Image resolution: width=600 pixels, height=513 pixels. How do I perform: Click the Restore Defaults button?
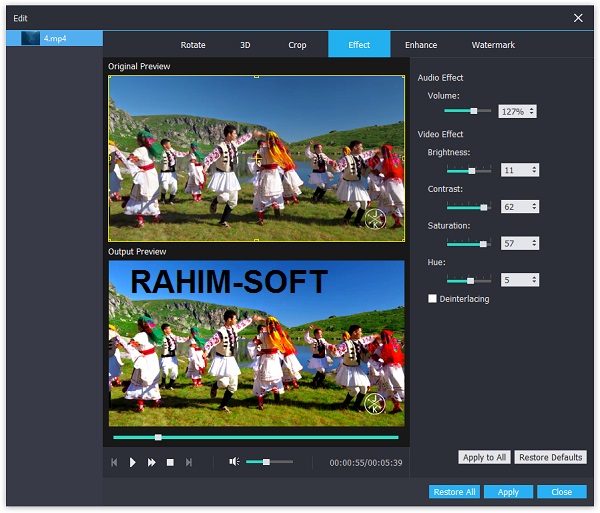[x=551, y=457]
